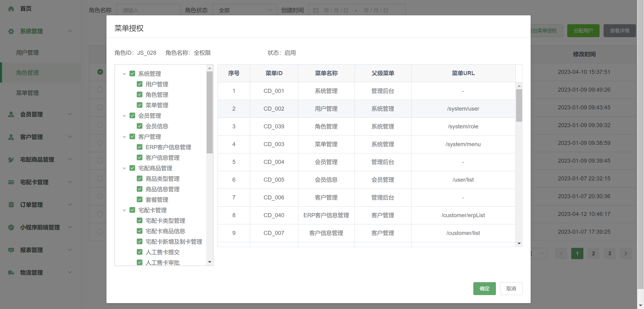
Task: Open 宅配卡管理 sidebar menu
Action: click(x=34, y=182)
